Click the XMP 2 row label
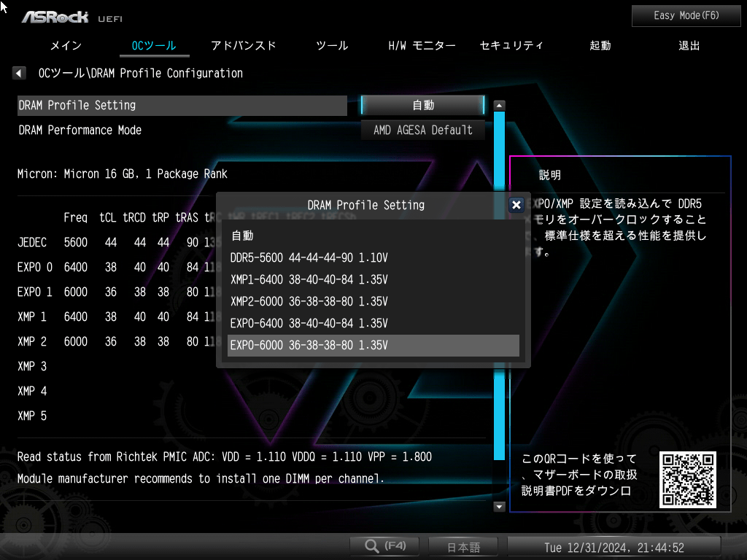747x560 pixels. (x=32, y=341)
